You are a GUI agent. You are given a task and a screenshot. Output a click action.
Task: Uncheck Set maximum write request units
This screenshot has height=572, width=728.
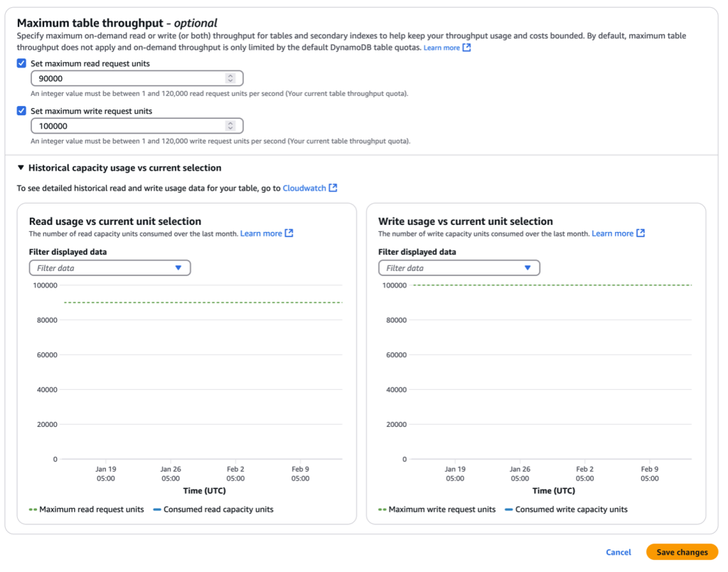coord(21,111)
